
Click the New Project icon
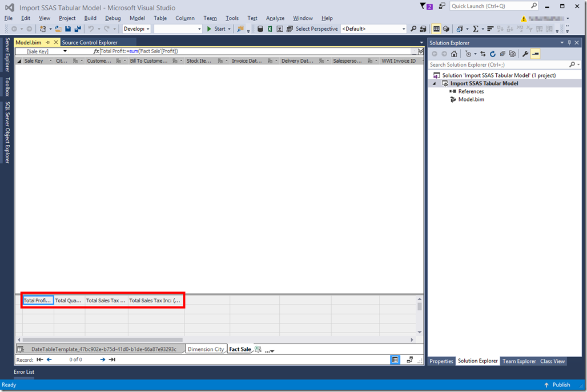tap(43, 29)
